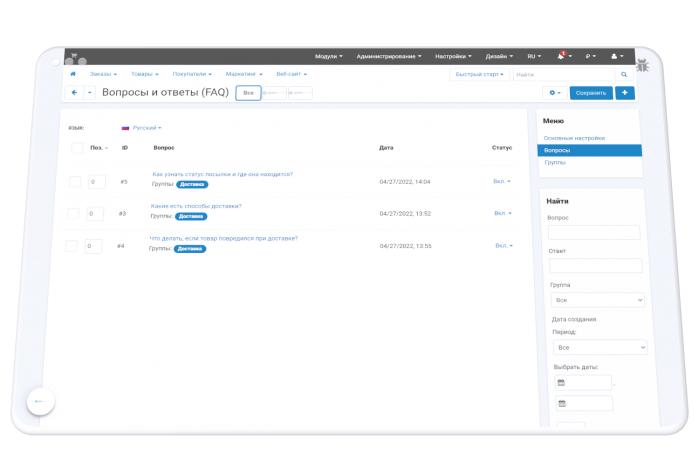Screen dimensions: 700x466
Task: Check the box for question #3
Action: (73, 213)
